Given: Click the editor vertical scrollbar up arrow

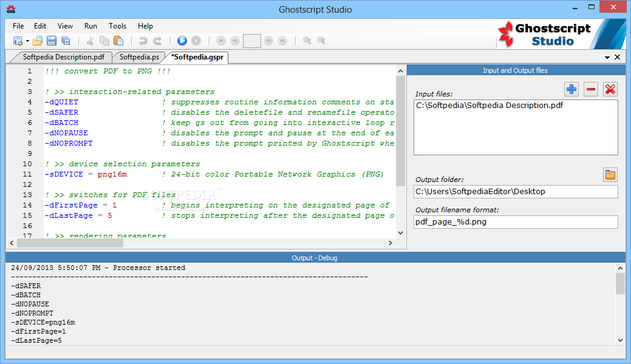Looking at the screenshot, I should 400,71.
